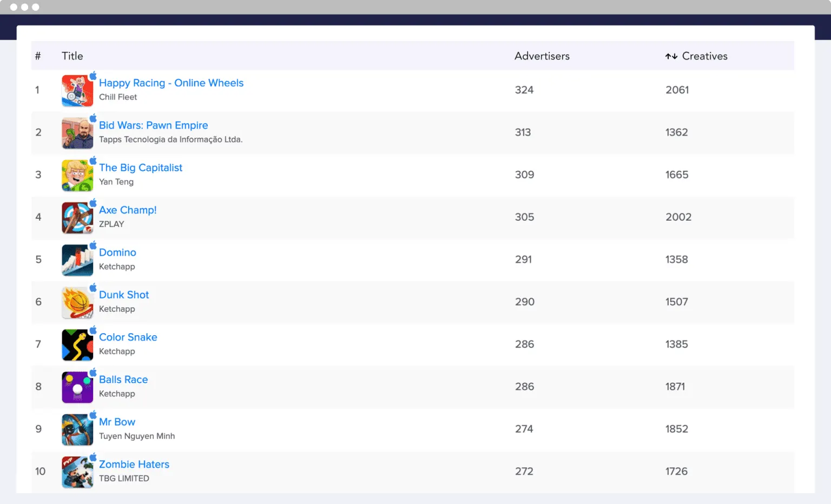Select Ketchapp under Color Snake
Viewport: 831px width, 504px height.
(117, 352)
